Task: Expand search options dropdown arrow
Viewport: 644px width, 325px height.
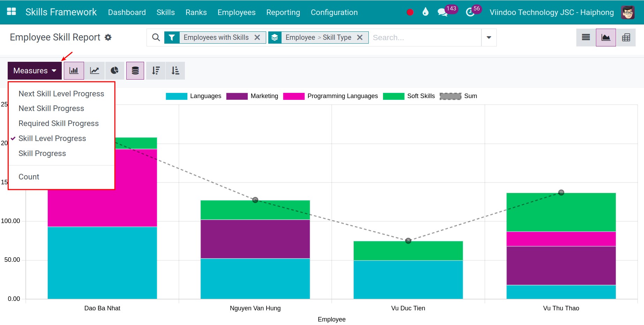Action: tap(489, 37)
